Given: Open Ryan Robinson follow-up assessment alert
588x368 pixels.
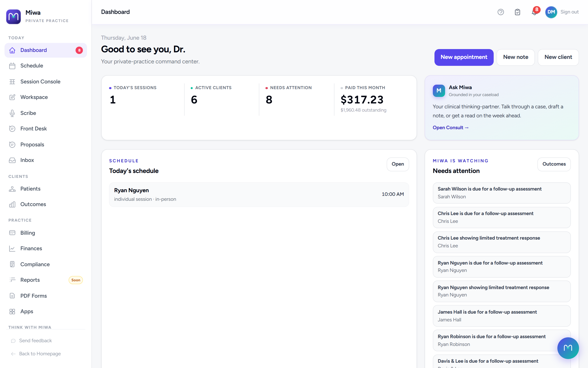Looking at the screenshot, I should click(x=501, y=340).
